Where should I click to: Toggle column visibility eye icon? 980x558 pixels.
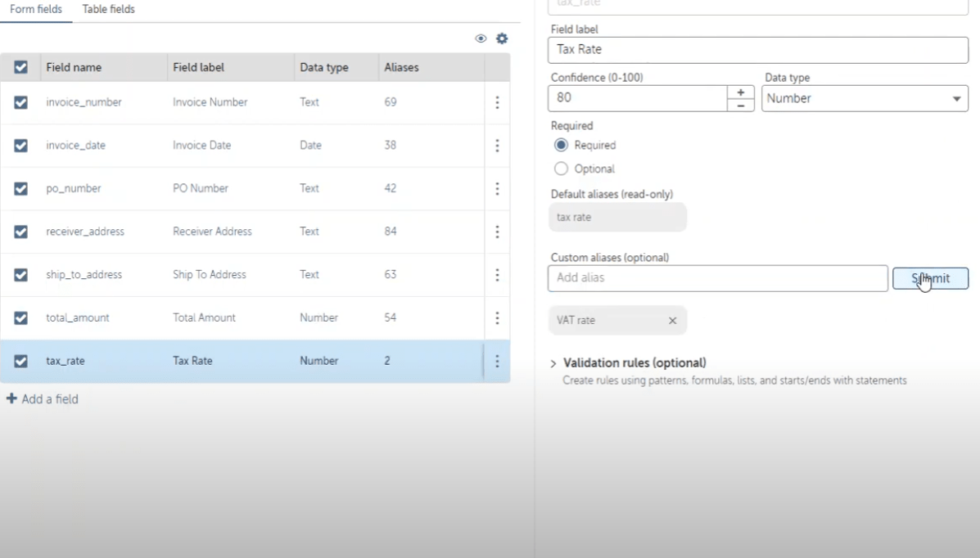(481, 38)
